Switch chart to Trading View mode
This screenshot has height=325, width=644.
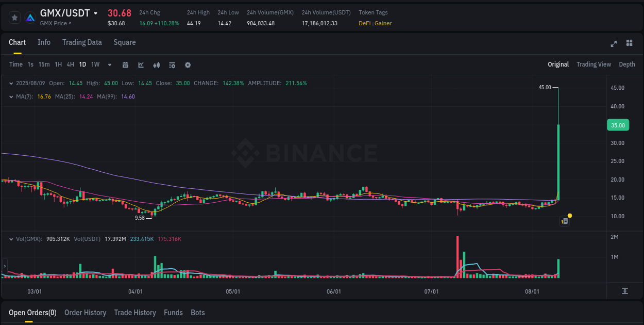coord(594,64)
